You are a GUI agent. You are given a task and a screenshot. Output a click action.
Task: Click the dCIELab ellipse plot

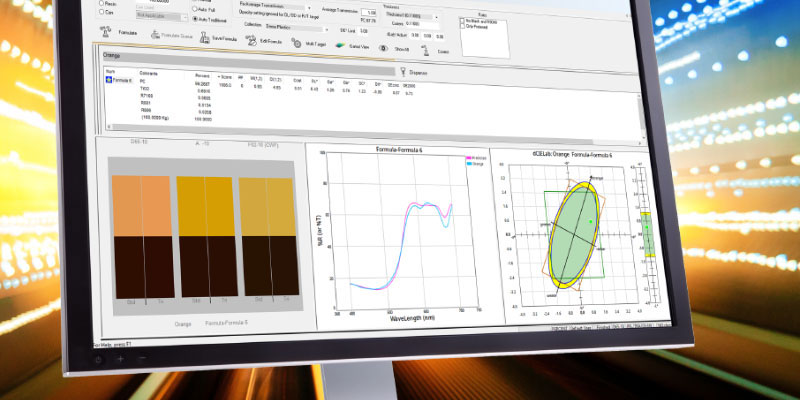574,235
